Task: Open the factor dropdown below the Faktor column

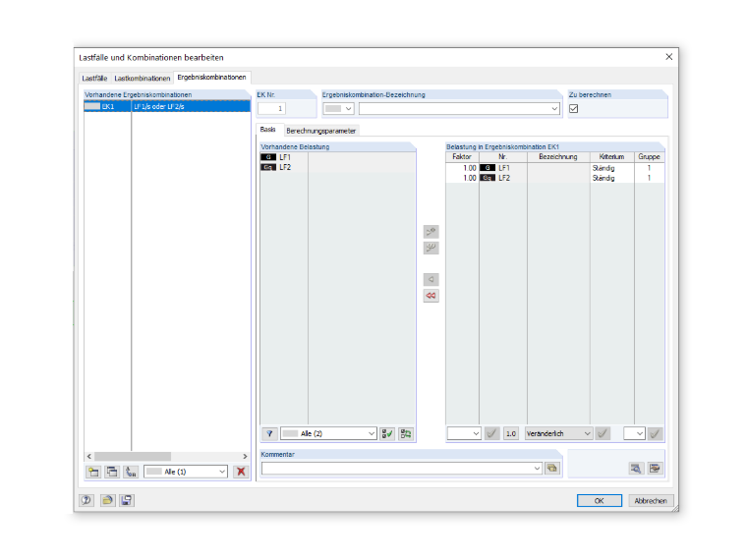Action: click(x=464, y=434)
